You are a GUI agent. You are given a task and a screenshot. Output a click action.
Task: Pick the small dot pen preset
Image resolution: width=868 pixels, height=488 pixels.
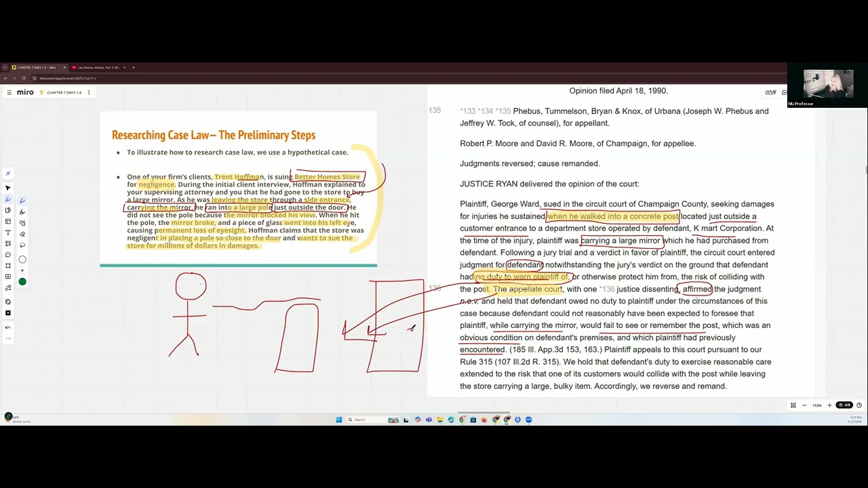click(22, 270)
